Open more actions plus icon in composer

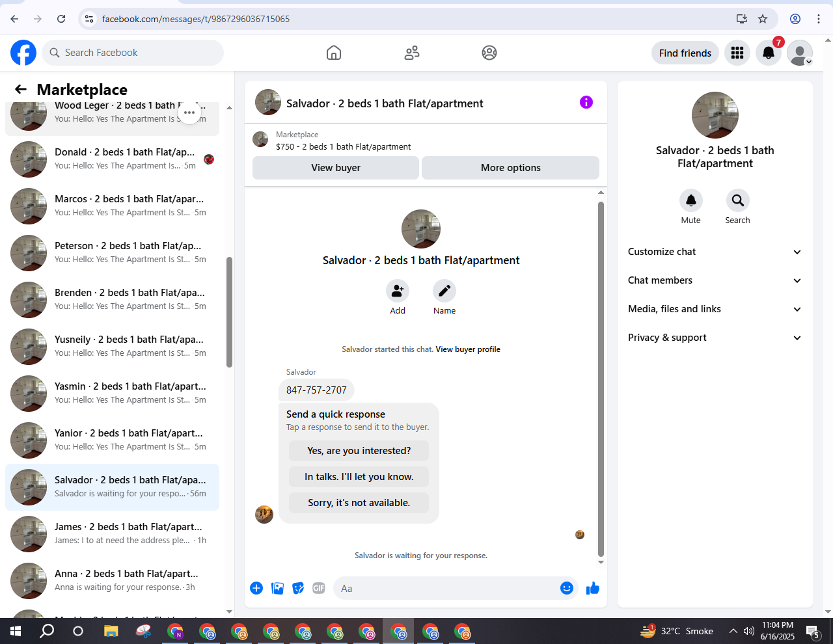tap(256, 588)
